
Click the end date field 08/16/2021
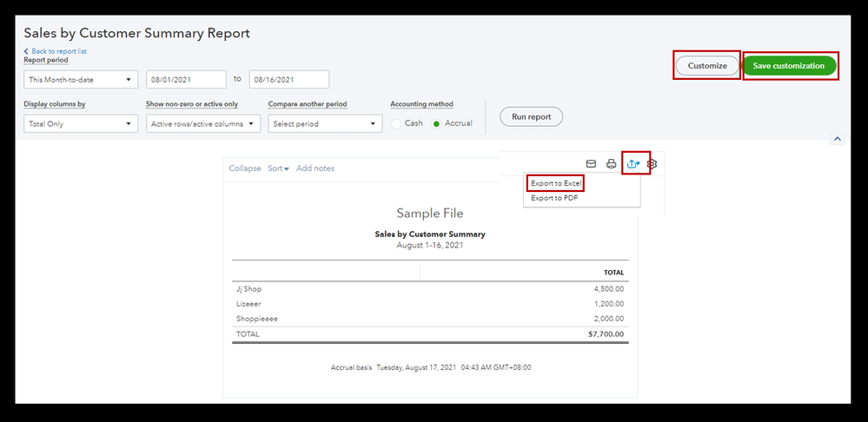point(288,80)
